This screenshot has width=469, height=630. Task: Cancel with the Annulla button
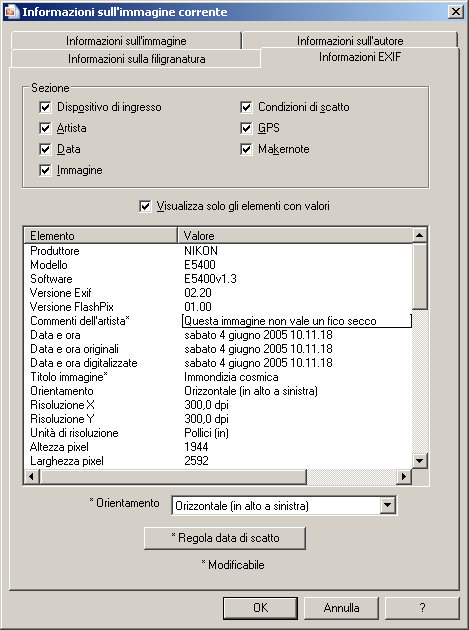[341, 608]
